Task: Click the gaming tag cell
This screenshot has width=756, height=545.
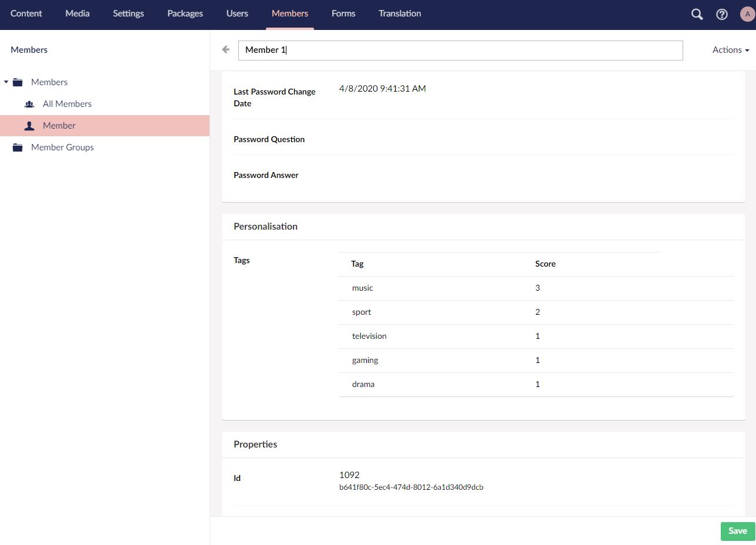Action: (365, 360)
